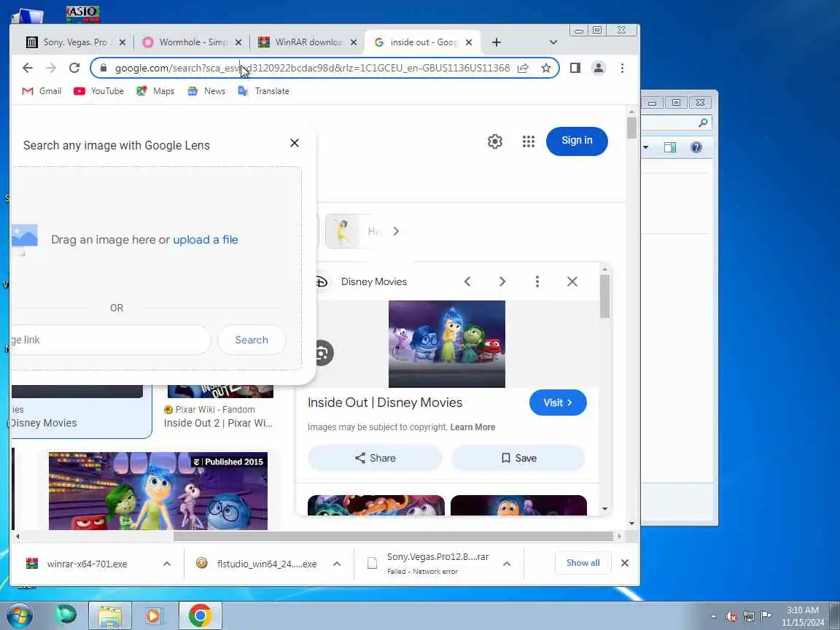
Task: Go back with the browser back arrow
Action: tap(27, 68)
